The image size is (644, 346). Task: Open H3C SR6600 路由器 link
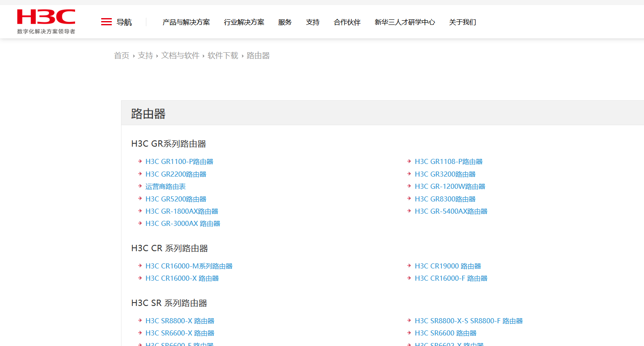click(446, 333)
